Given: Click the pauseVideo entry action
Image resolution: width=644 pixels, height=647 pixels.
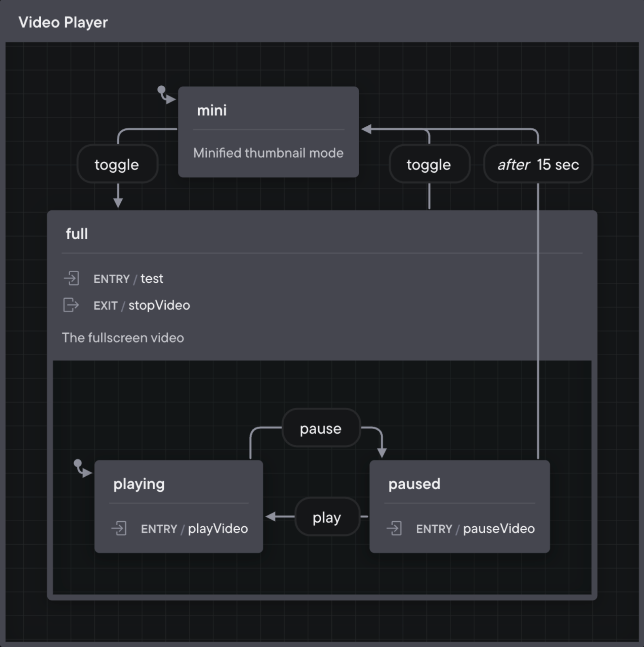Looking at the screenshot, I should click(x=499, y=529).
